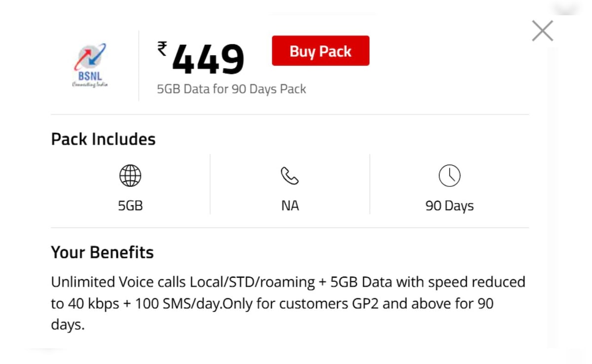Click the NA label under the phone
Viewport: 592px width, 364px height.
pos(290,206)
